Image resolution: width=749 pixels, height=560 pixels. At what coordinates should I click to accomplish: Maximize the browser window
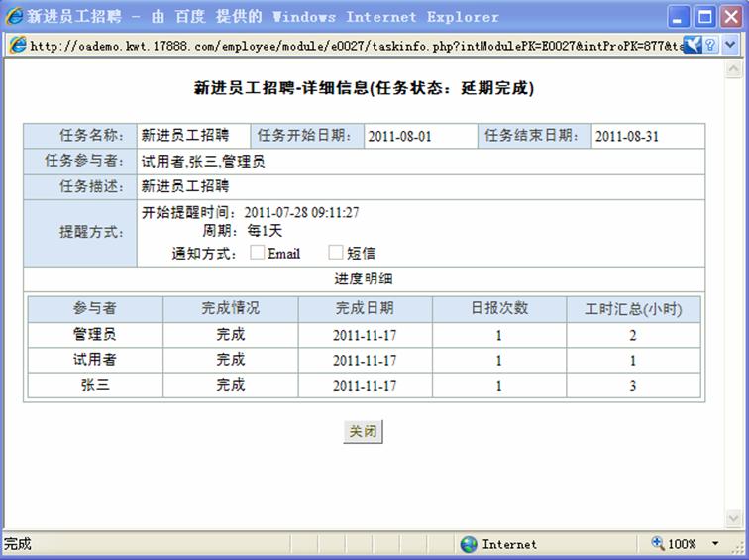pos(704,17)
